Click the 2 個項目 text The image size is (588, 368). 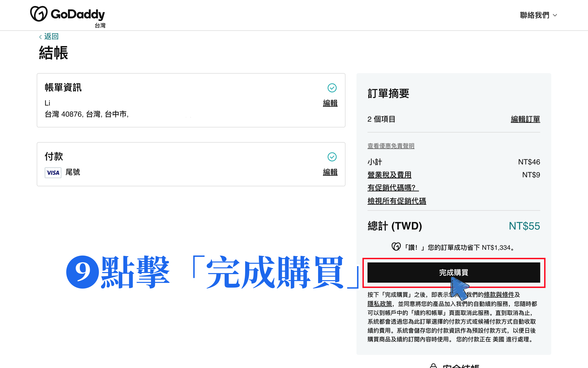tap(381, 119)
